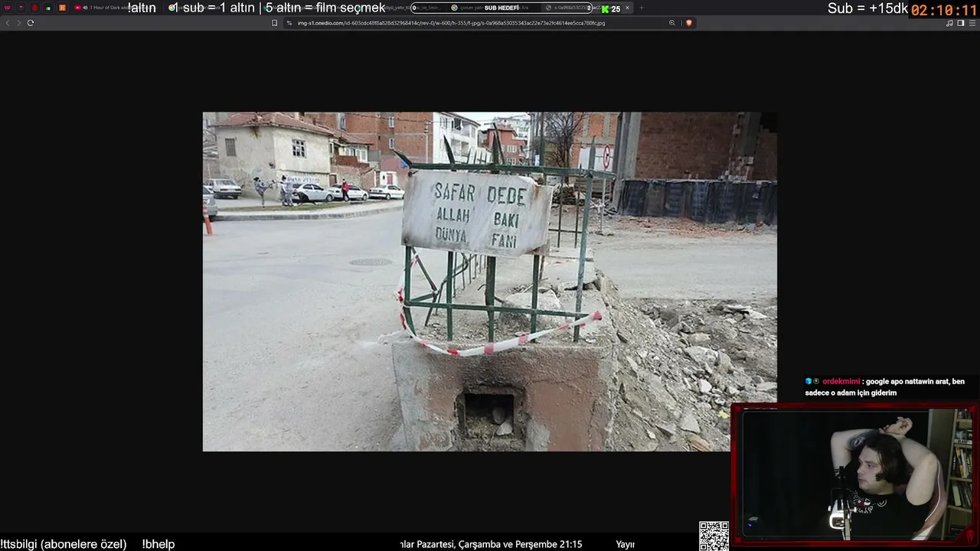Click the '!bhelp' ticker command text
980x551 pixels.
158,544
